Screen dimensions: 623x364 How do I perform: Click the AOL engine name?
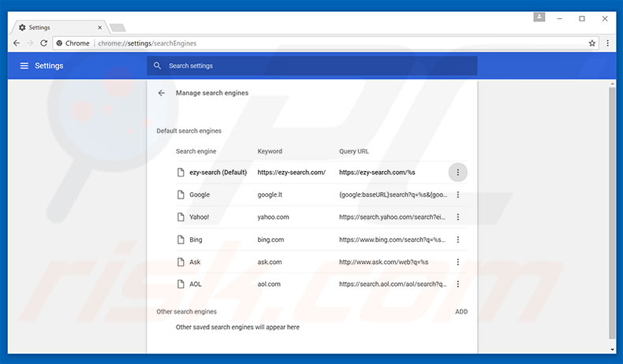[196, 284]
